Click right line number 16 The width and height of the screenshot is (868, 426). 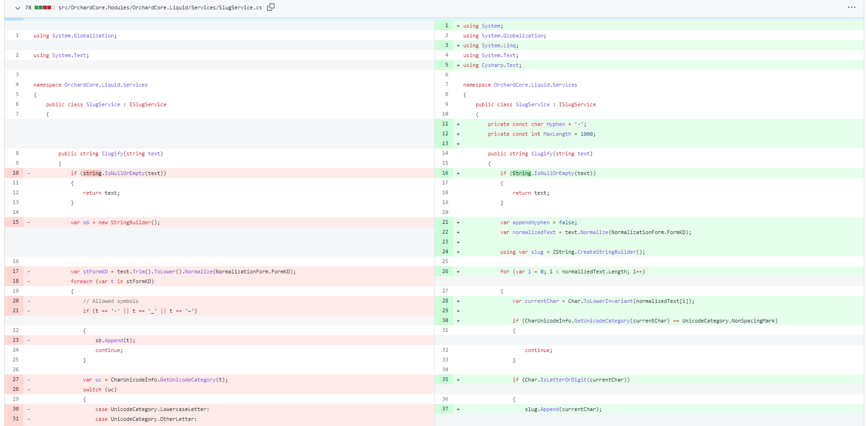[445, 173]
